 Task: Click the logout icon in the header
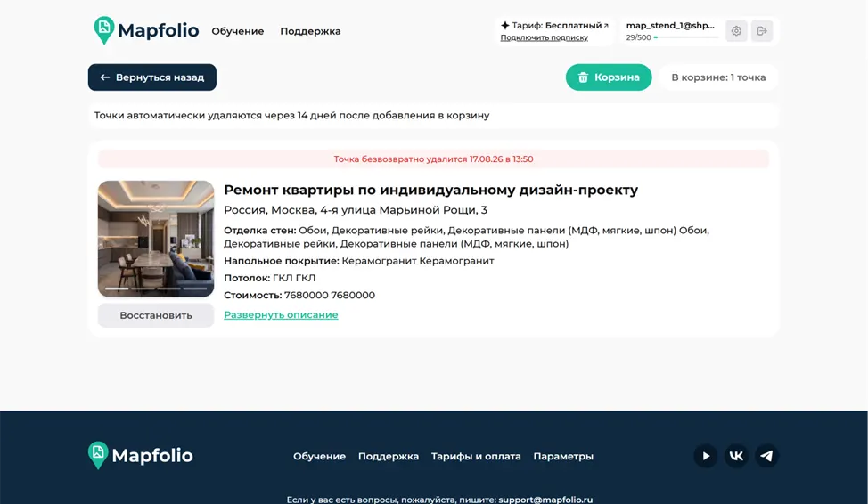[762, 31]
